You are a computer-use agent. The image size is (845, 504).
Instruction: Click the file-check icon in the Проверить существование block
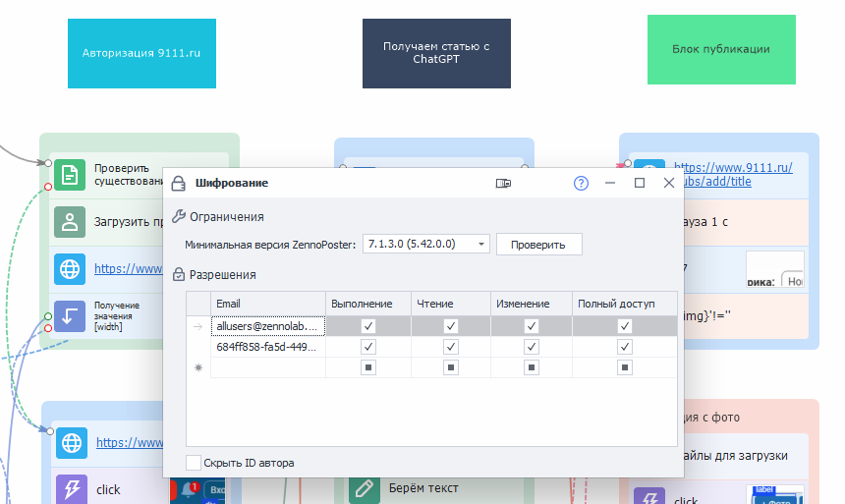pyautogui.click(x=70, y=175)
